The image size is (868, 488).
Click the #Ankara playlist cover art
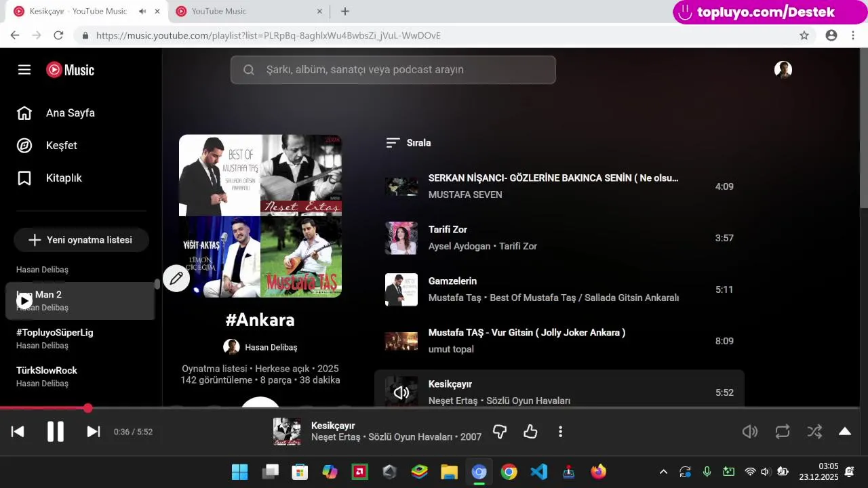[260, 216]
